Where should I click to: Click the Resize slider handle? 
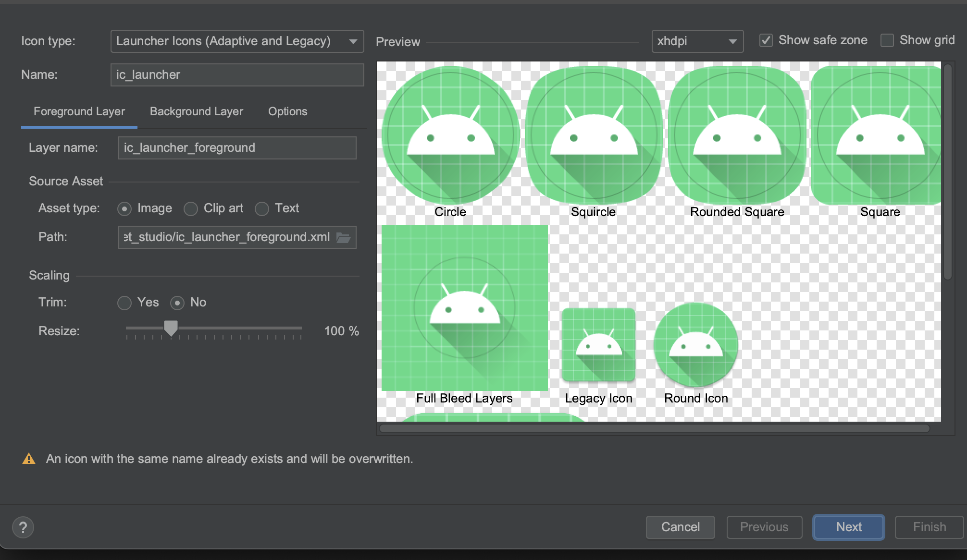pyautogui.click(x=171, y=328)
